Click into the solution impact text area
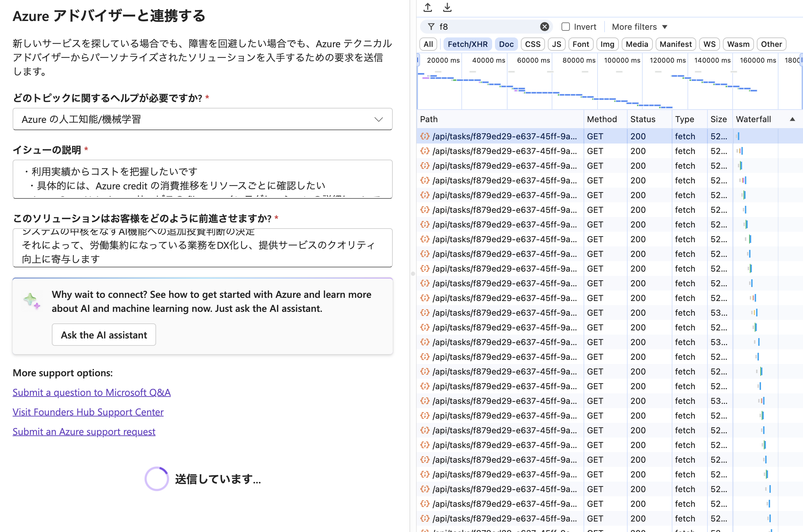Image resolution: width=803 pixels, height=532 pixels. click(x=203, y=248)
